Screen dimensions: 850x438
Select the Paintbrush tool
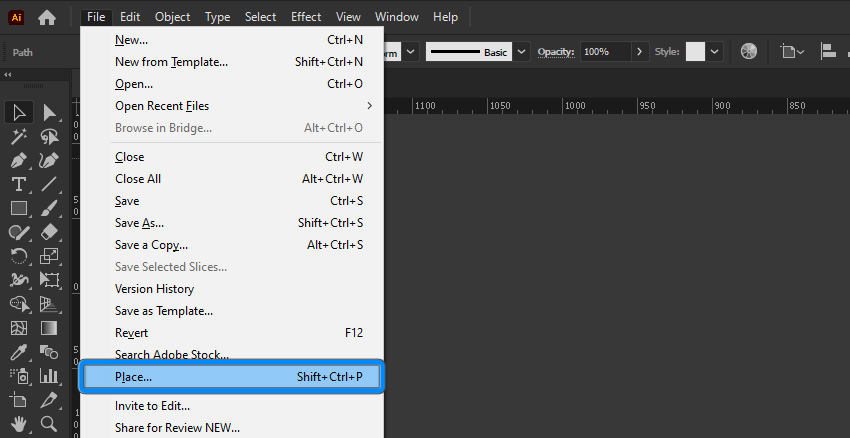click(49, 208)
